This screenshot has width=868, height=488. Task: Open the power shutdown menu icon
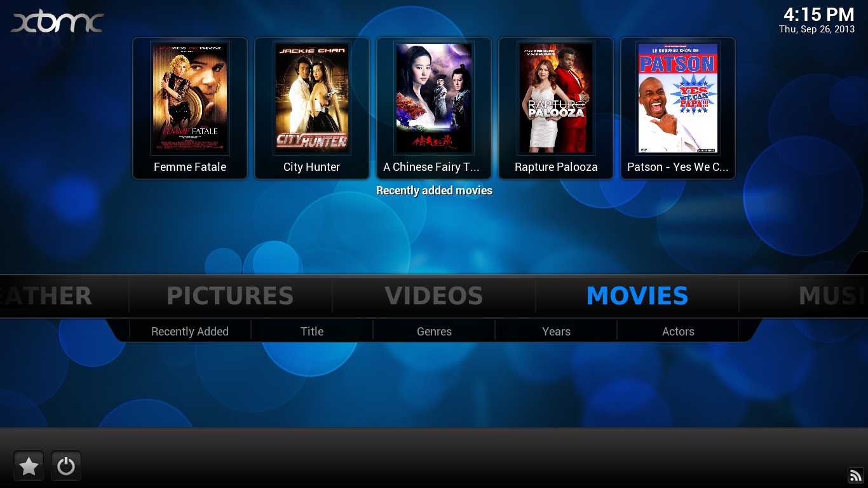(x=65, y=466)
